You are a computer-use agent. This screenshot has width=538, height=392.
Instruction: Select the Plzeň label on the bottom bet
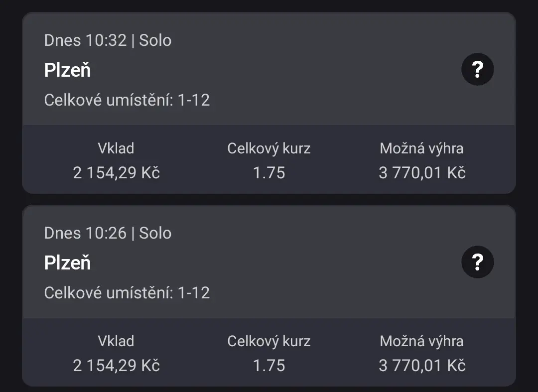[x=67, y=262]
